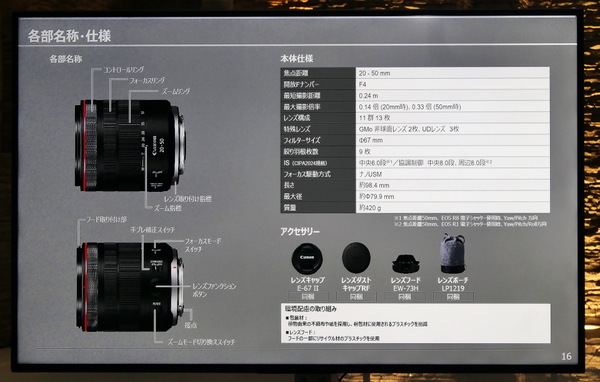The width and height of the screenshot is (600, 382).
Task: Click the 各部名称 section heading
Action: tap(66, 59)
